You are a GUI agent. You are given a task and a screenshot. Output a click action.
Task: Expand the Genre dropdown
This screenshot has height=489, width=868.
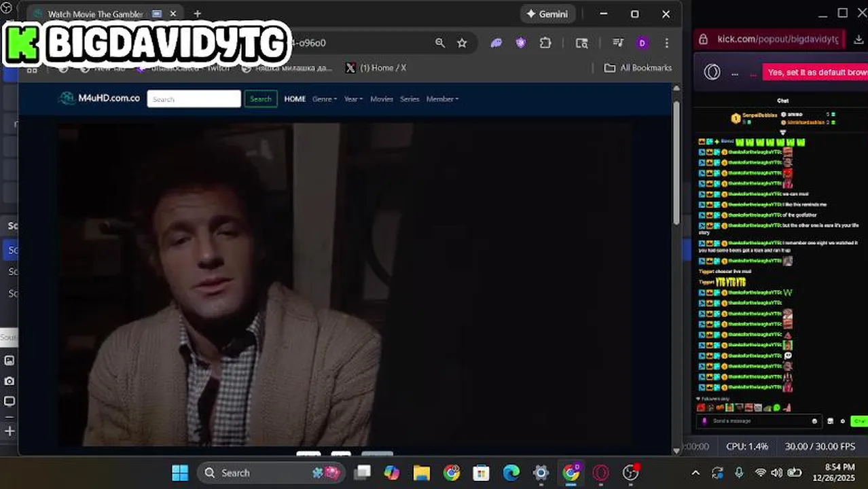pos(325,99)
